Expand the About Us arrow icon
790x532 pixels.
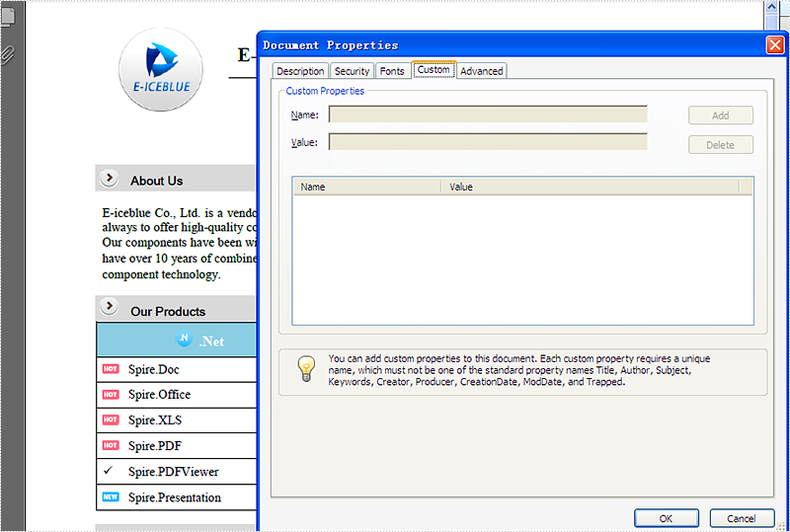pos(109,178)
